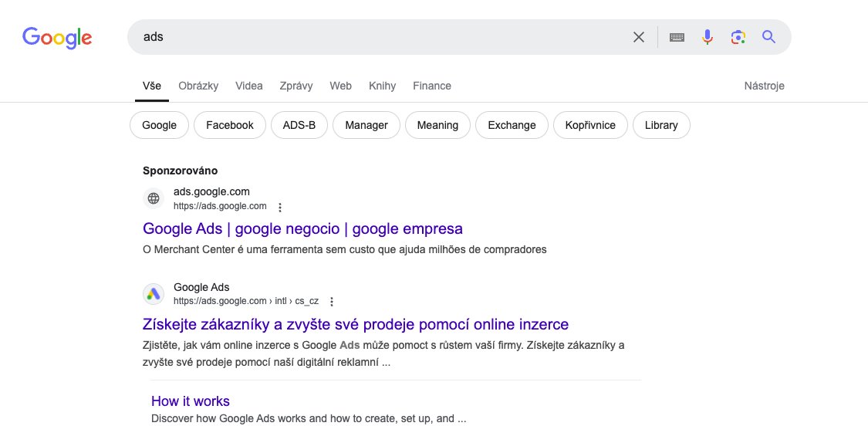Select the Manager suggestion chip
868x426 pixels.
366,125
